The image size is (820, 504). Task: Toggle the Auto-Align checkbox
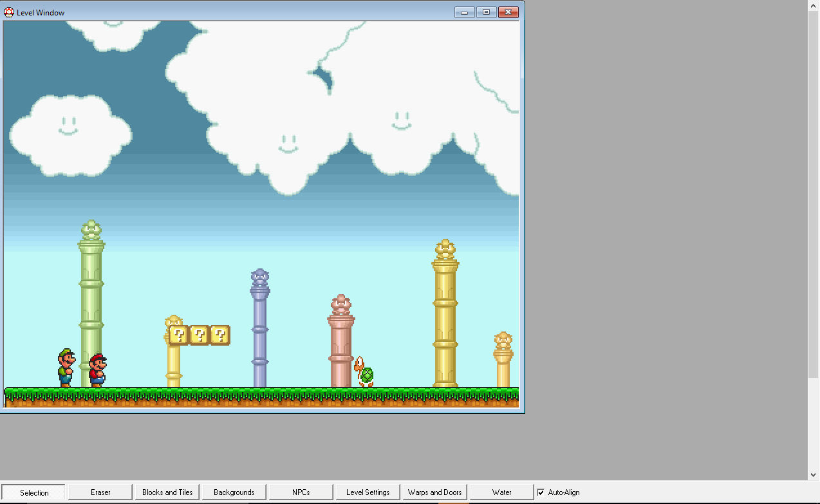(541, 492)
